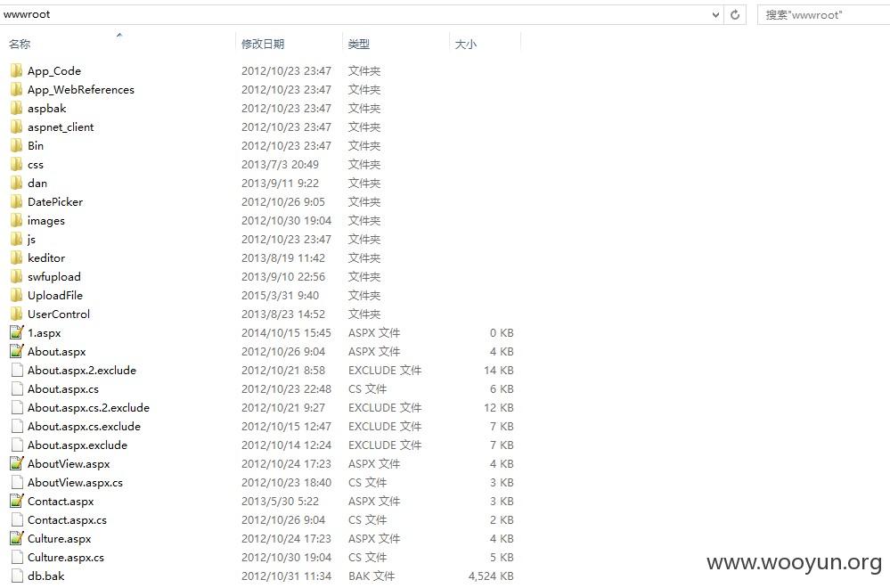
Task: Select the js folder icon
Action: coord(16,240)
